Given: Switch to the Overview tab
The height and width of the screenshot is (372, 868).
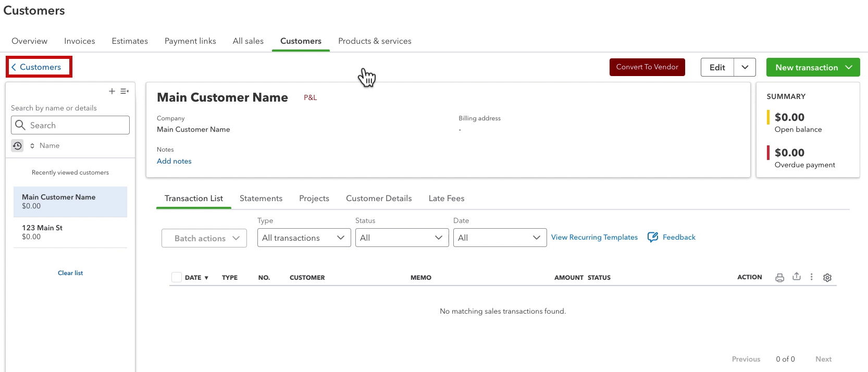Looking at the screenshot, I should click(x=30, y=41).
